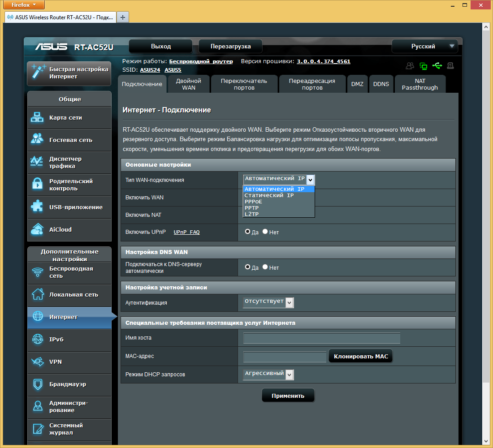The height and width of the screenshot is (448, 493).
Task: Open Guest Network via its people icon
Action: pos(37,140)
